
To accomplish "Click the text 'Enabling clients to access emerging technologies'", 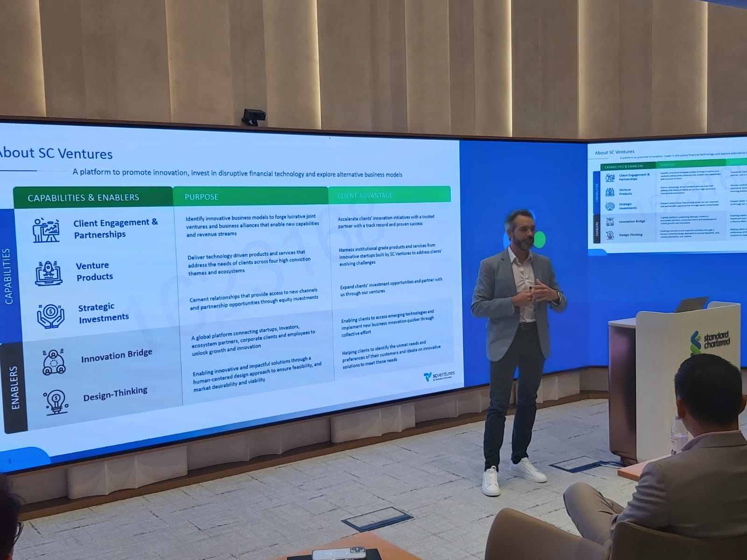I will [x=387, y=316].
